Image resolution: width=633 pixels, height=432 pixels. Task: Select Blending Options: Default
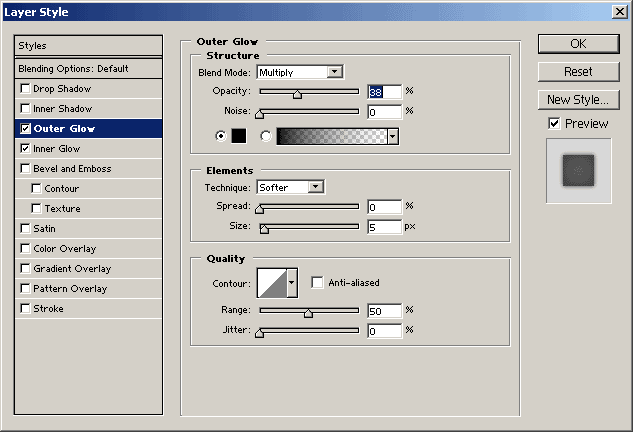(88, 69)
